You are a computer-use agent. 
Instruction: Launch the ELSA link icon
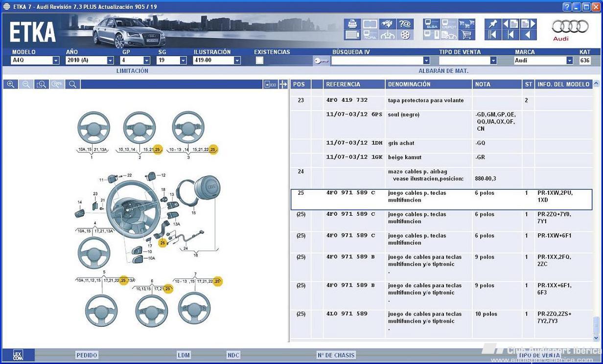click(432, 24)
